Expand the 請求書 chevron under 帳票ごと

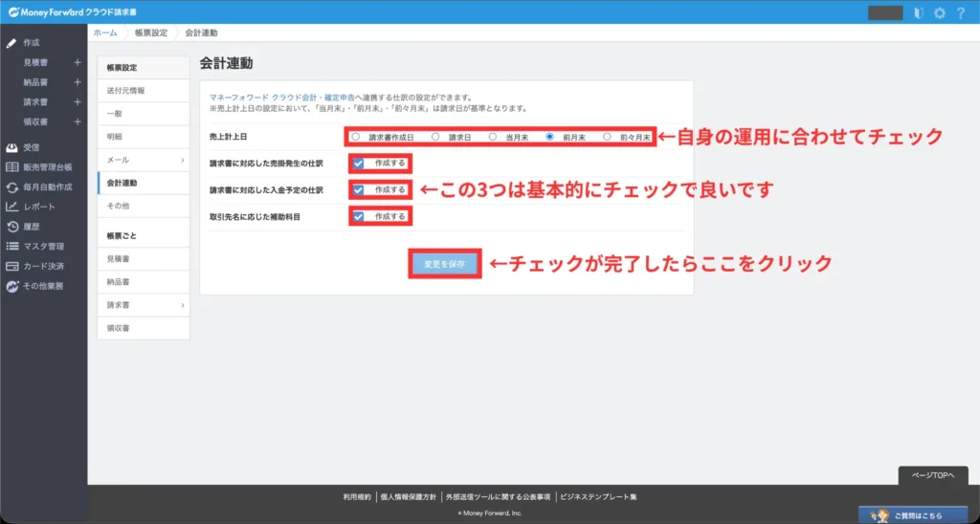pos(183,305)
